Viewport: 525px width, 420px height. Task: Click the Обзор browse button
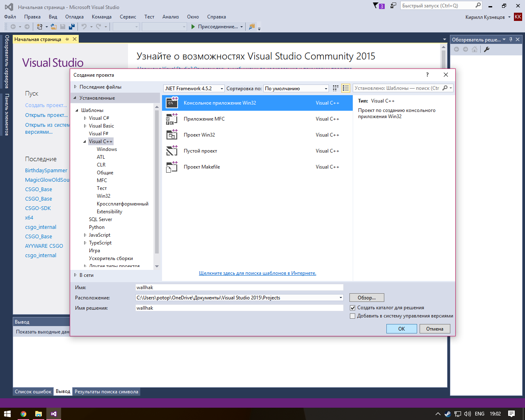pos(367,298)
